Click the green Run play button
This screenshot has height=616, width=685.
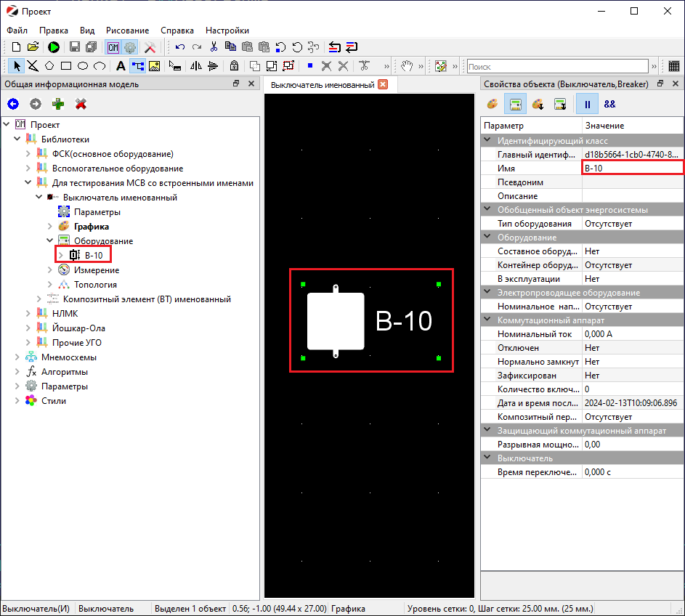54,47
